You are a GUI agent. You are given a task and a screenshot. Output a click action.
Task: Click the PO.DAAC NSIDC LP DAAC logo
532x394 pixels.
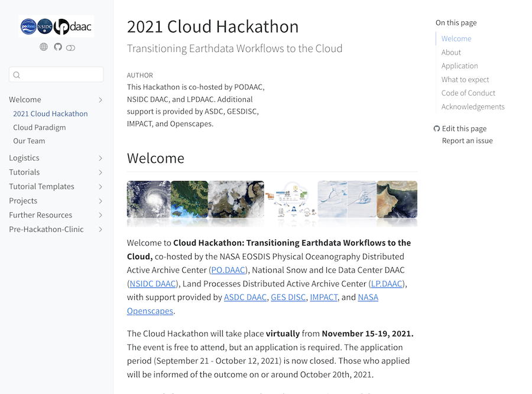[x=56, y=27]
